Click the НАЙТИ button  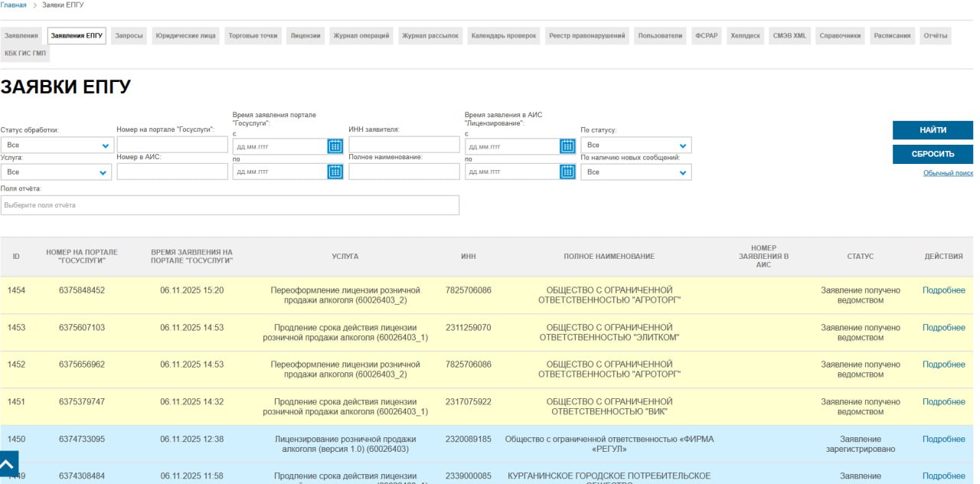point(933,130)
